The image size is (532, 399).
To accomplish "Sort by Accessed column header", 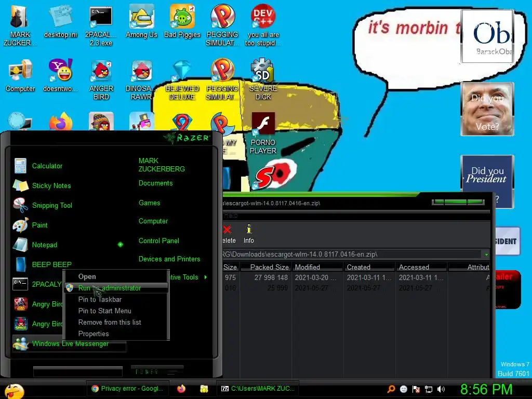I will point(421,268).
